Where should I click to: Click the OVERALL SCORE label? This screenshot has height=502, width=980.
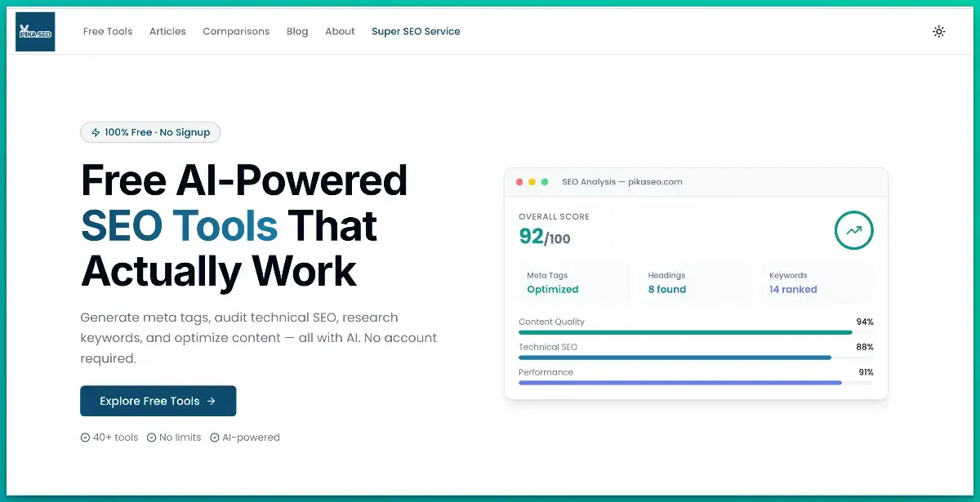(554, 217)
